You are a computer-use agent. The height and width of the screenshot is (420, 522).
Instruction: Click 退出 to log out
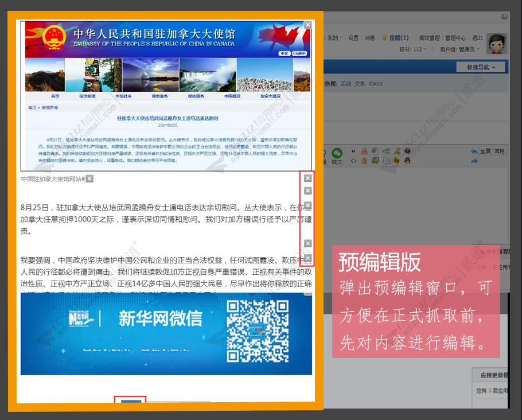click(x=477, y=38)
